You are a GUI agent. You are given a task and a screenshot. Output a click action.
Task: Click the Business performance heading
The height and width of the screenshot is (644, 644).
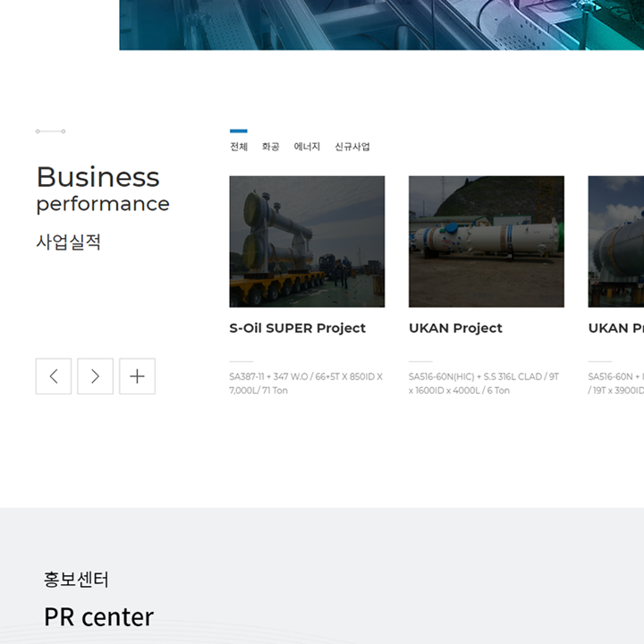coord(103,190)
